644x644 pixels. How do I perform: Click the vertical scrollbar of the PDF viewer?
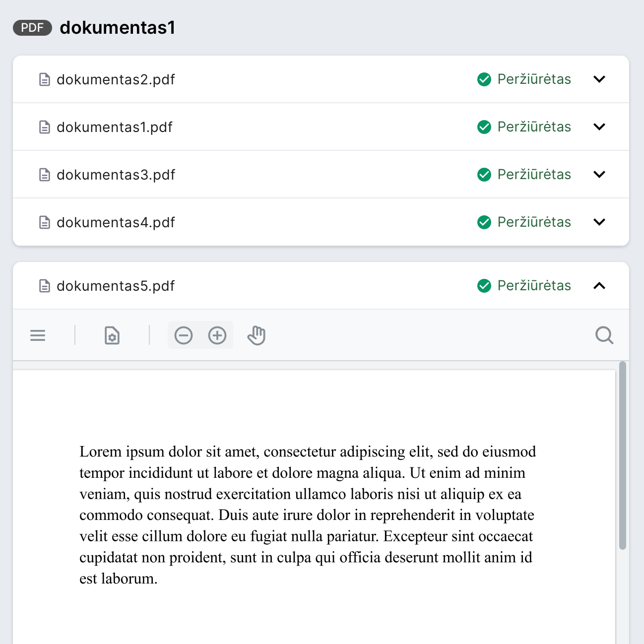pos(623,455)
